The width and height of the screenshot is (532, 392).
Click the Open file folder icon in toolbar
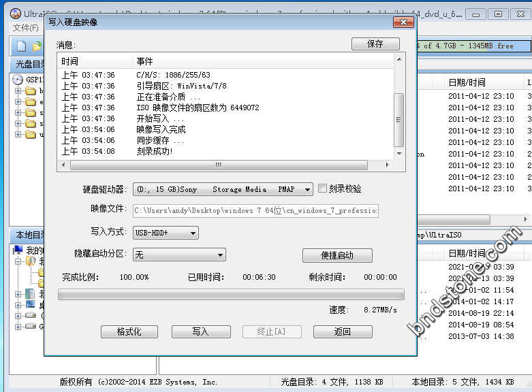point(37,46)
